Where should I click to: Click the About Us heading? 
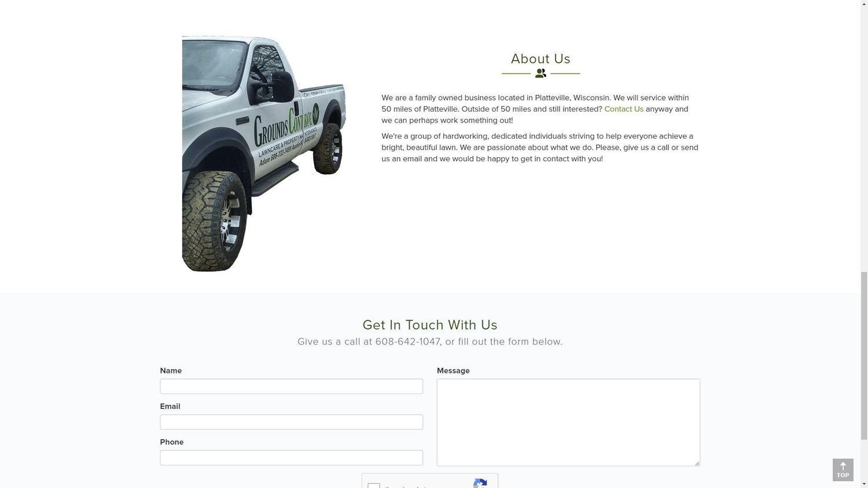[x=540, y=59]
